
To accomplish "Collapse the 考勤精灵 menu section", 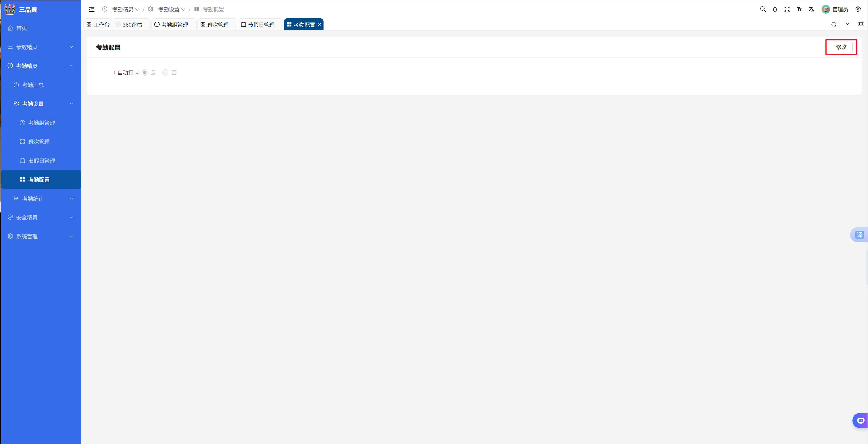I will [x=40, y=66].
